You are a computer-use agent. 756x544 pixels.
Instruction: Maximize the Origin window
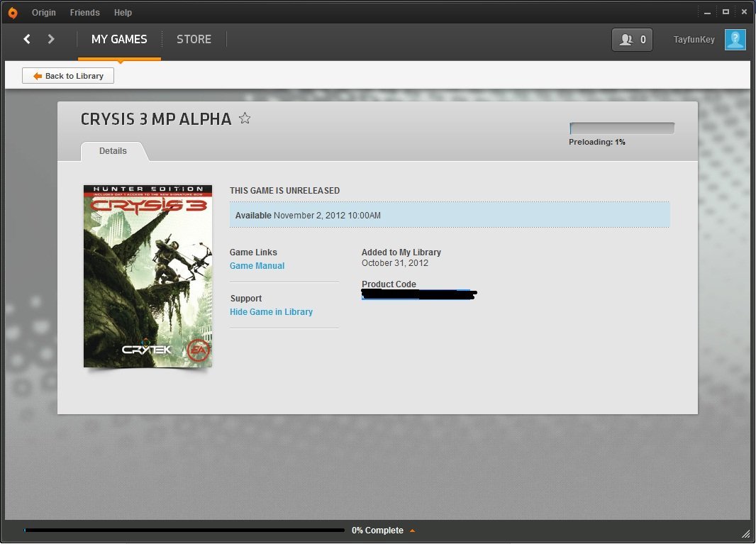click(x=726, y=12)
